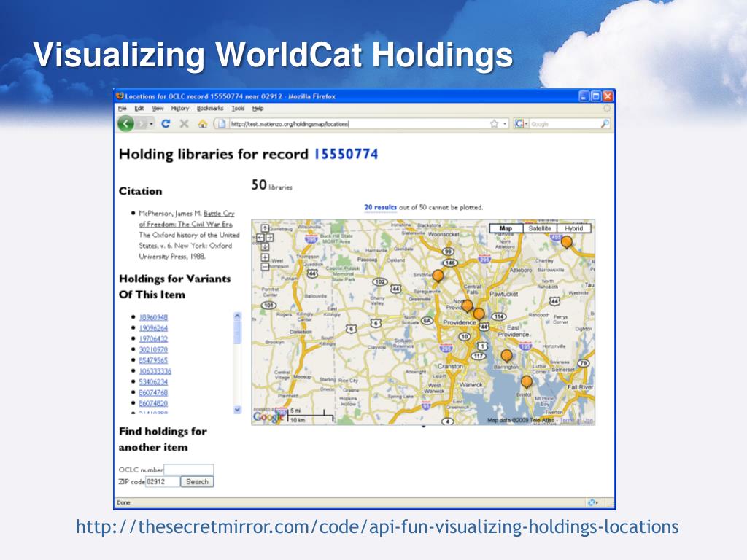Bookmark this page with the star icon

[x=494, y=124]
